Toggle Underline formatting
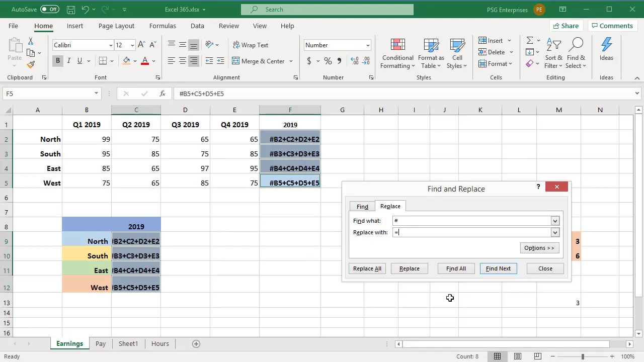The width and height of the screenshot is (644, 362). click(79, 61)
